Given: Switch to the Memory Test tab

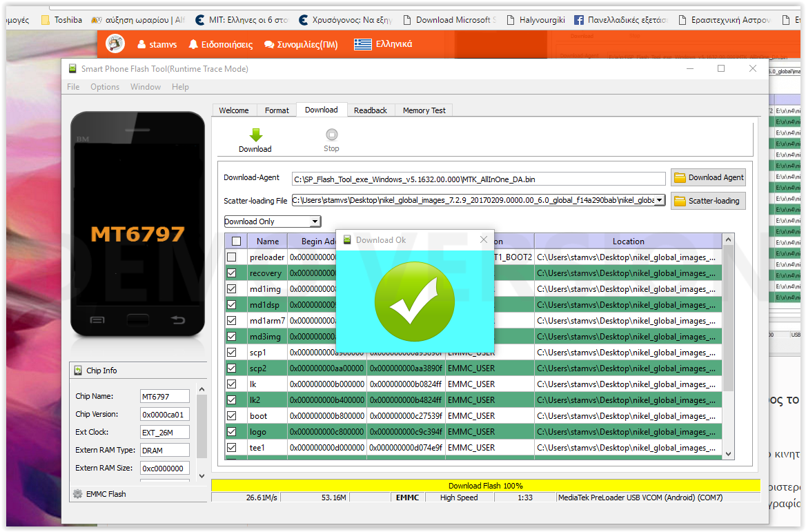Looking at the screenshot, I should (424, 110).
